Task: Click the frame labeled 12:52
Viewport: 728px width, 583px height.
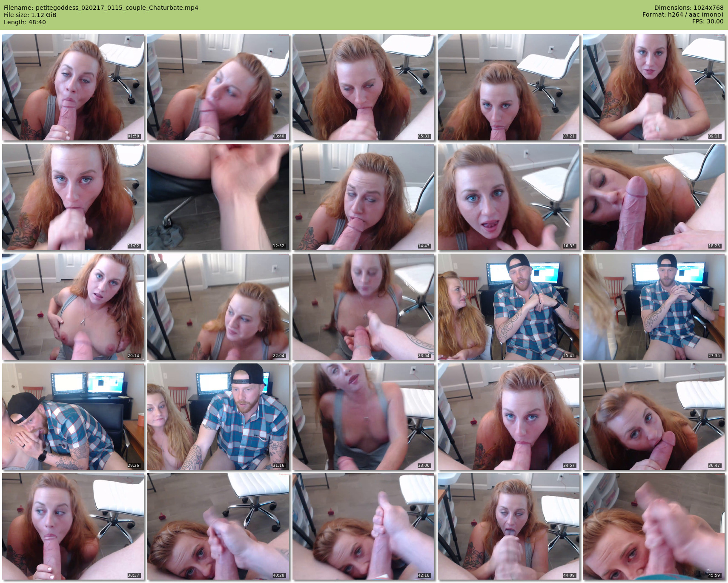Action: 218,197
